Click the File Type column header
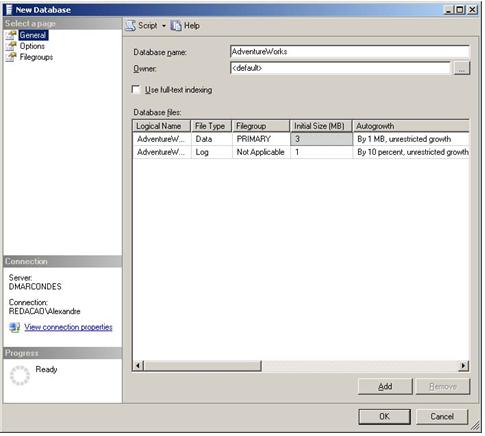This screenshot has height=436, width=485. click(211, 126)
